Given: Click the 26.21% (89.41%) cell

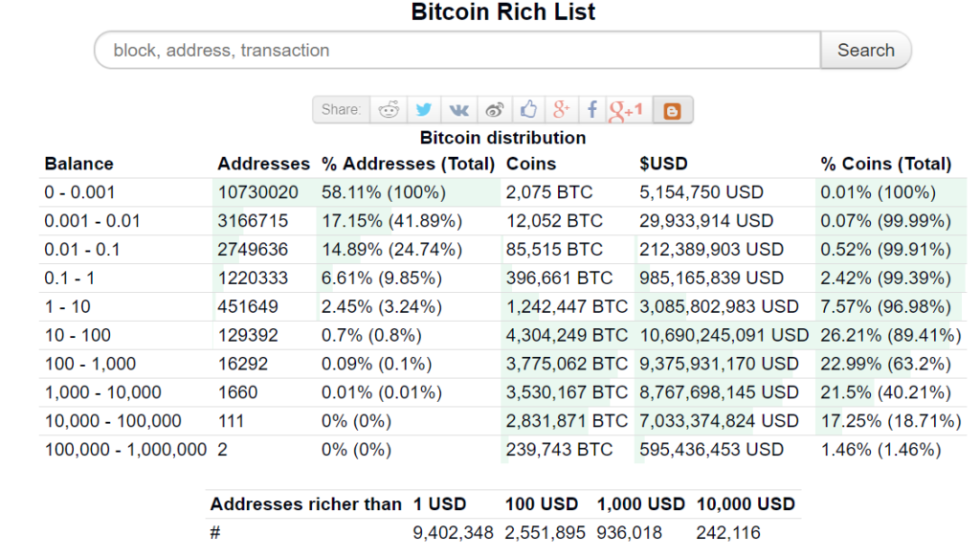Looking at the screenshot, I should pyautogui.click(x=891, y=336).
